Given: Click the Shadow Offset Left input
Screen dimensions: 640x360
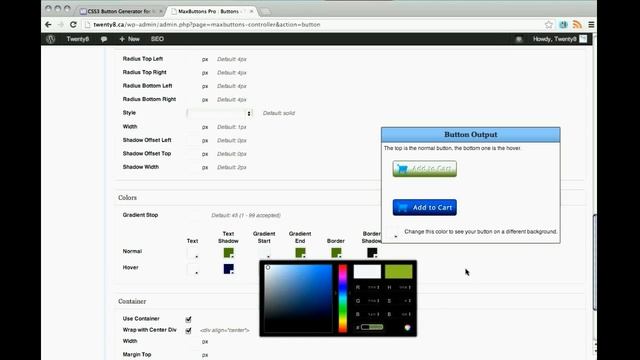Looking at the screenshot, I should pyautogui.click(x=193, y=140).
